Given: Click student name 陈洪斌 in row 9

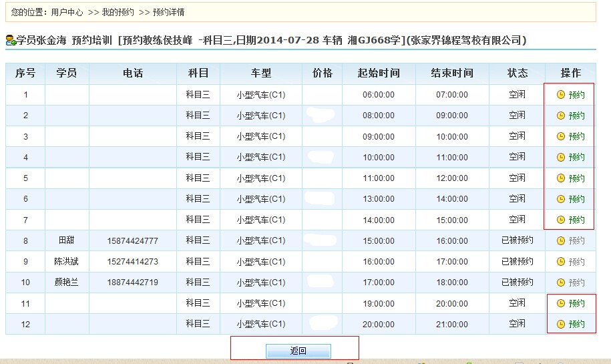Looking at the screenshot, I should (67, 261).
